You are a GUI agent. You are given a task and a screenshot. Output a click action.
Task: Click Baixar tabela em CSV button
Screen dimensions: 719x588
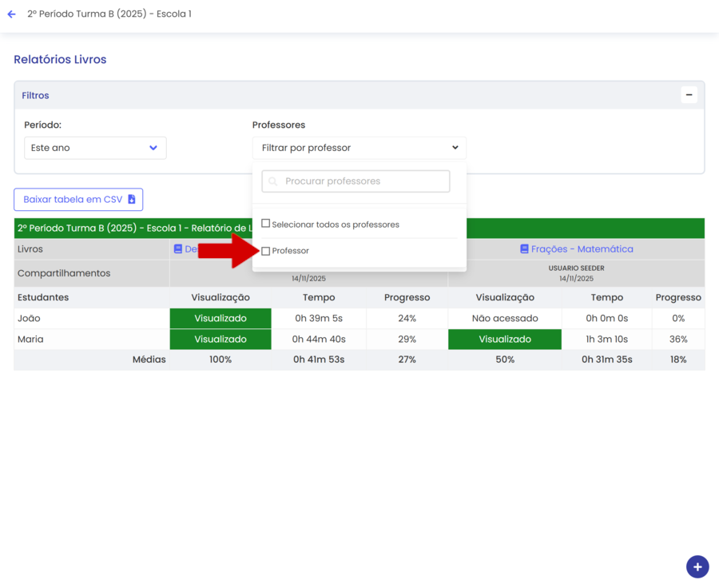78,200
